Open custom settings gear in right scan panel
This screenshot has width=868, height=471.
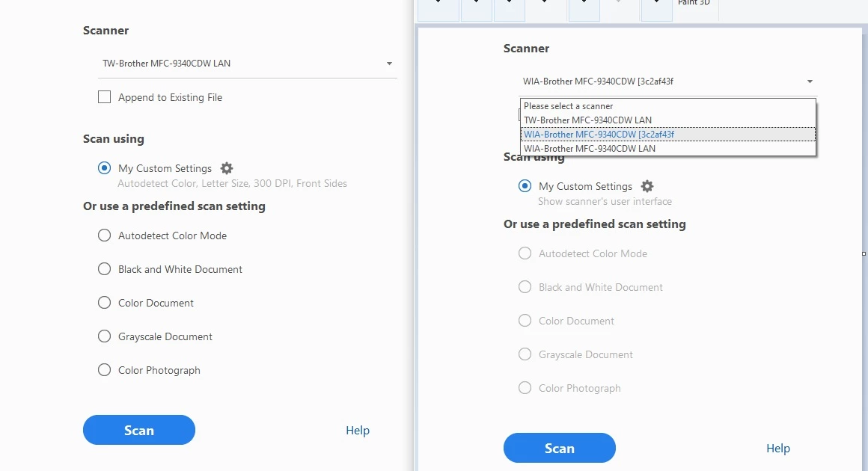(x=647, y=186)
